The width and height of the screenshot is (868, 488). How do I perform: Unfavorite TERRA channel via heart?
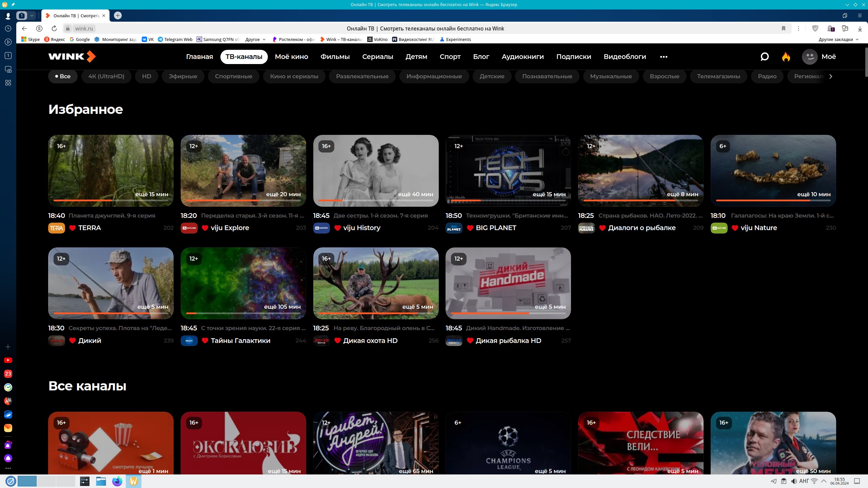click(x=72, y=228)
